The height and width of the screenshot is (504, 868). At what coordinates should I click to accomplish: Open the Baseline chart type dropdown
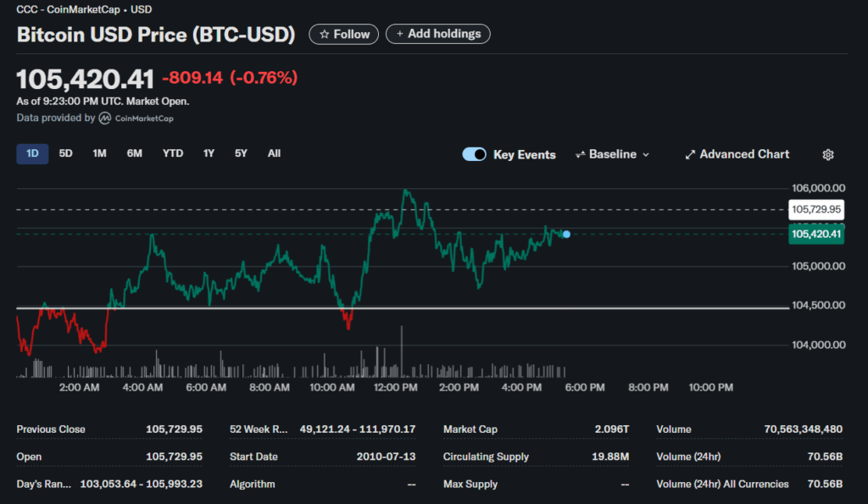coord(612,154)
